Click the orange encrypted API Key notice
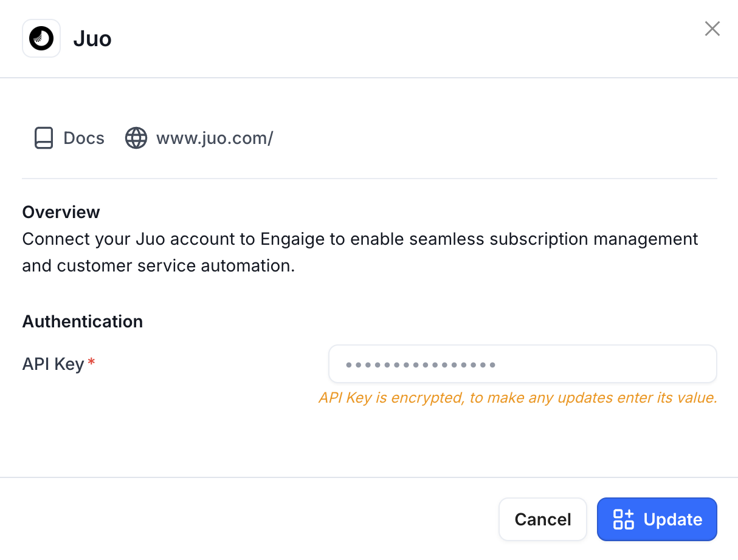The image size is (738, 560). [x=518, y=398]
